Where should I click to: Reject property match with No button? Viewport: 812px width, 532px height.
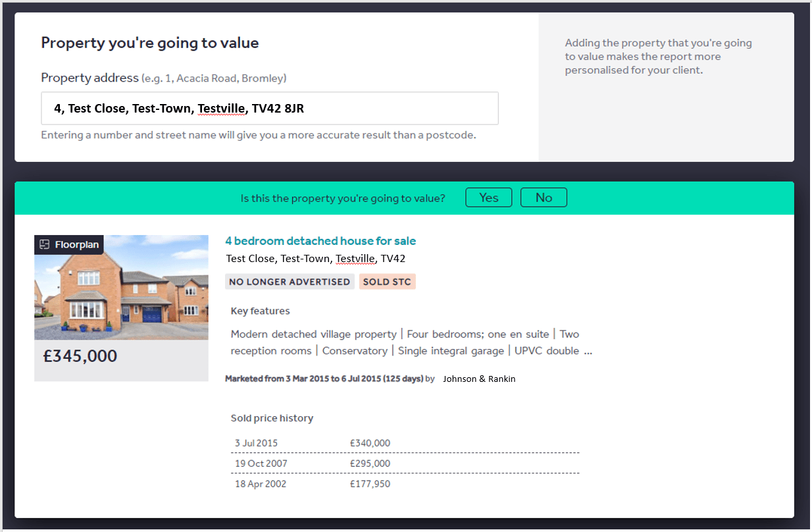544,197
